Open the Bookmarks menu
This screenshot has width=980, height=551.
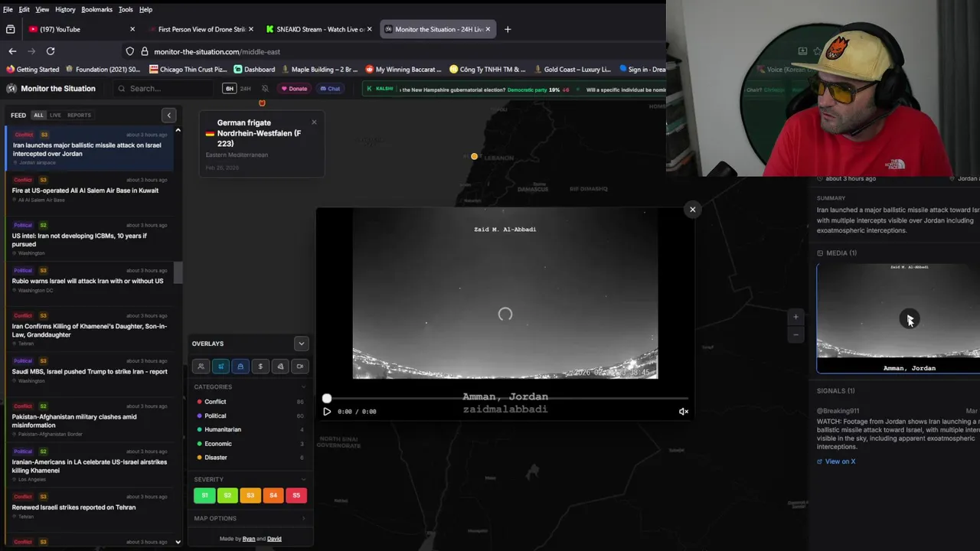click(96, 9)
